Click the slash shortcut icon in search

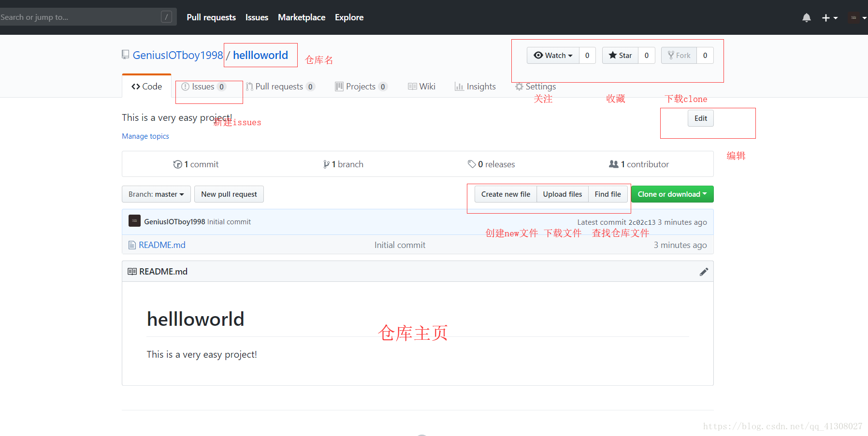(166, 17)
